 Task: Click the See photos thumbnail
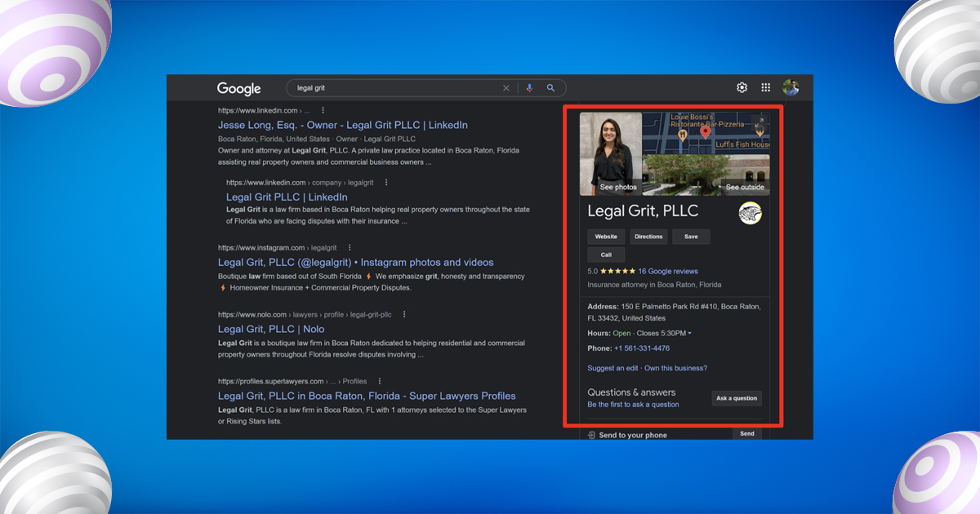611,154
